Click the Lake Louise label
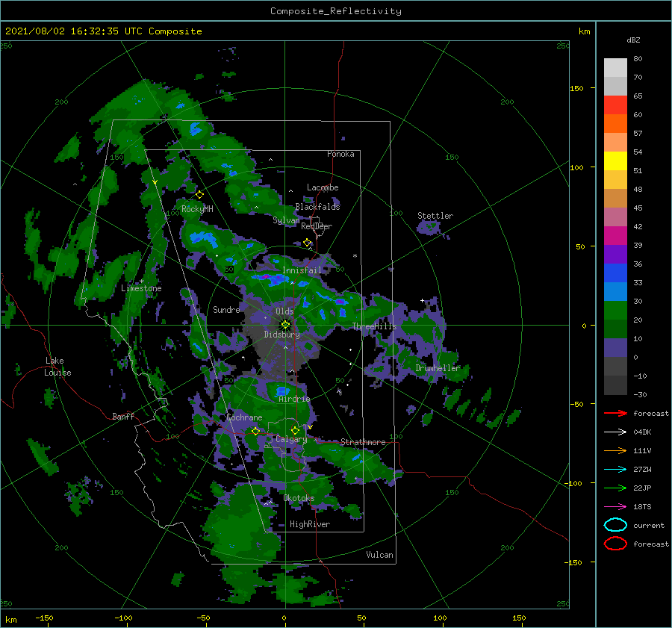Screen dimensions: 672x628 click(x=57, y=367)
